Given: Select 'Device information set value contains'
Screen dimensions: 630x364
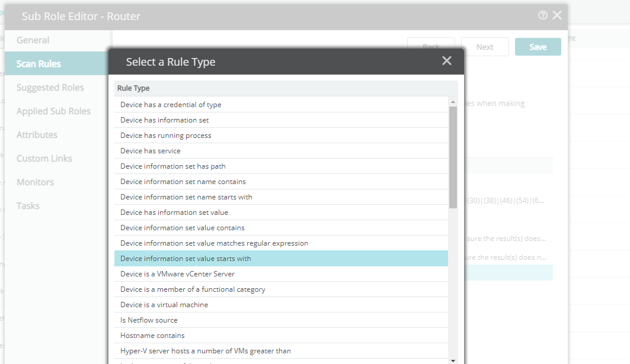Looking at the screenshot, I should [282, 228].
